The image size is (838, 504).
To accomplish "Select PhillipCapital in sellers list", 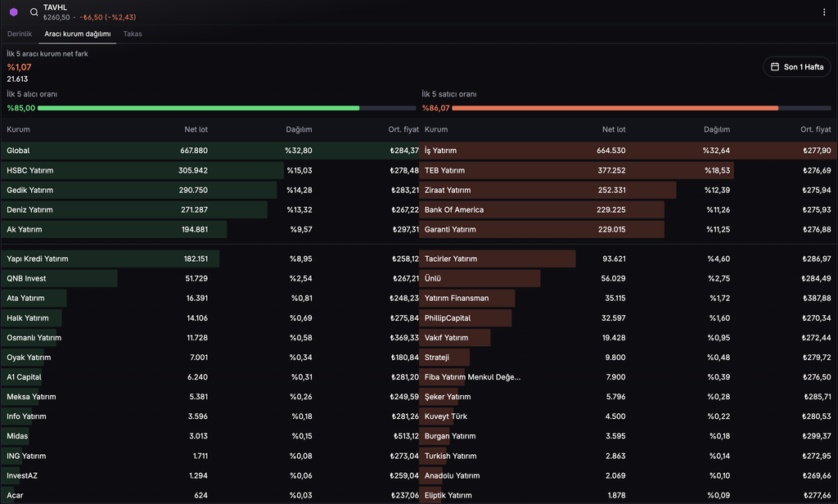I will tap(628, 318).
